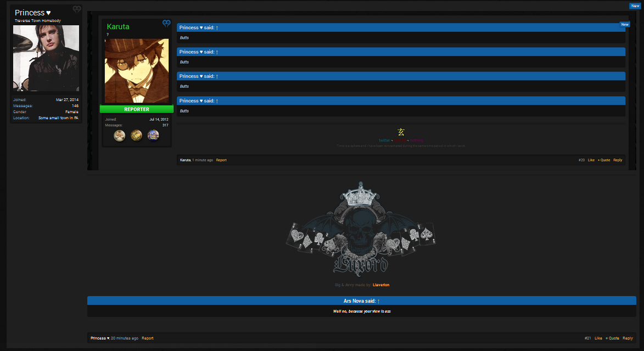
Task: Open permalink #21
Action: (588, 338)
